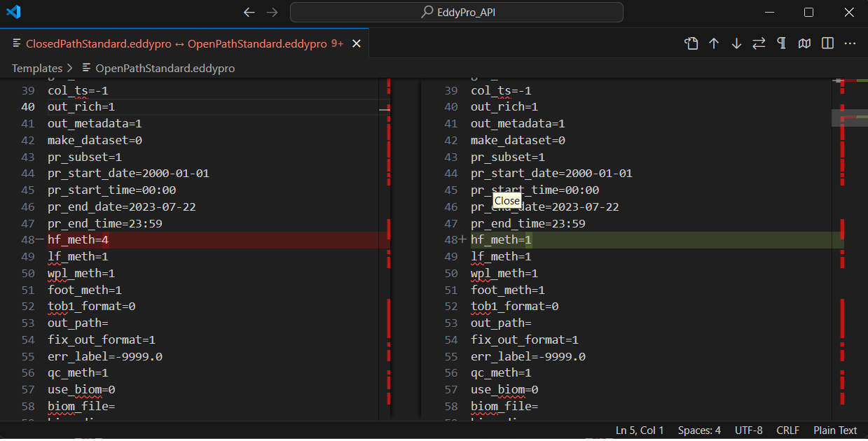The height and width of the screenshot is (441, 868).
Task: Toggle whitespace display with the pilcrow icon
Action: tap(781, 43)
